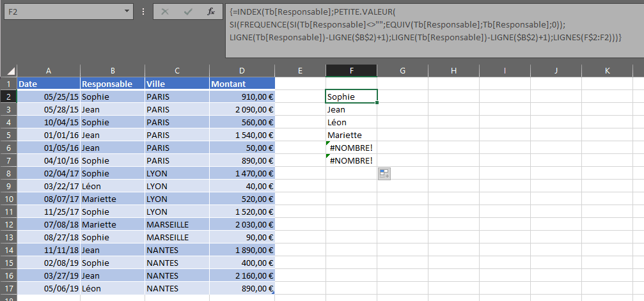Click the Montant table header cell
The image size is (644, 301).
242,84
